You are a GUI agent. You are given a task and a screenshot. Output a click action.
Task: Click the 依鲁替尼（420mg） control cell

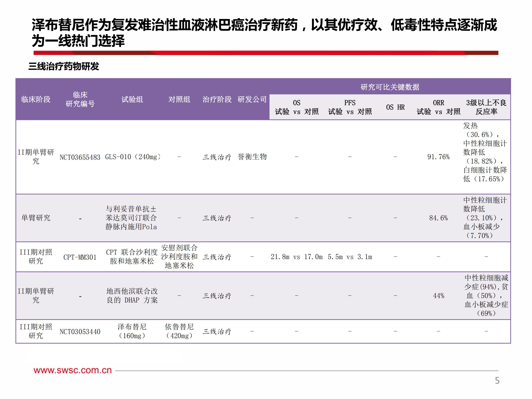(179, 331)
